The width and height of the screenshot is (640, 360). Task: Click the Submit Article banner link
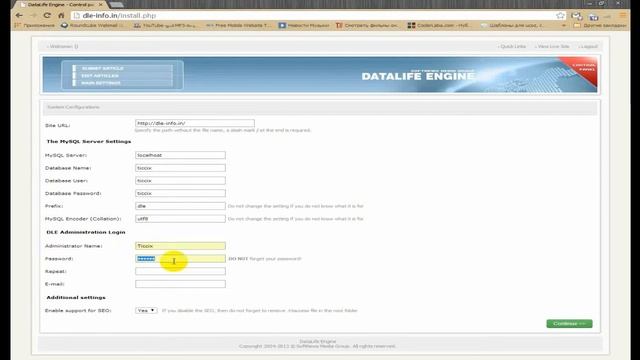[102, 68]
